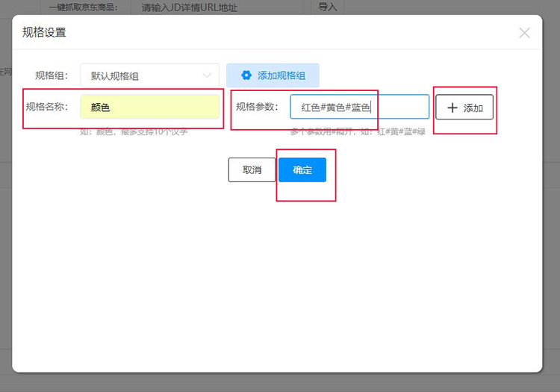Click the 规格参数 field with 红色#黄色#蓝色
This screenshot has width=560, height=392.
360,107
